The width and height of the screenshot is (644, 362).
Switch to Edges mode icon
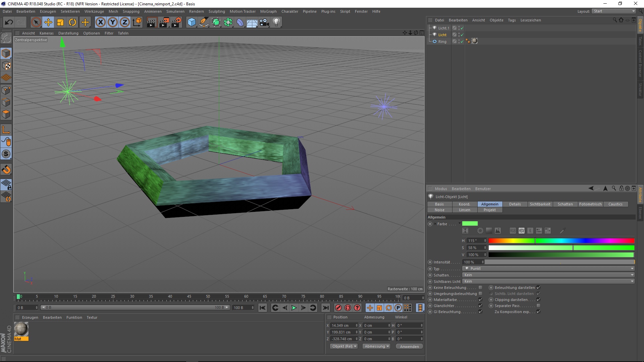tap(6, 102)
